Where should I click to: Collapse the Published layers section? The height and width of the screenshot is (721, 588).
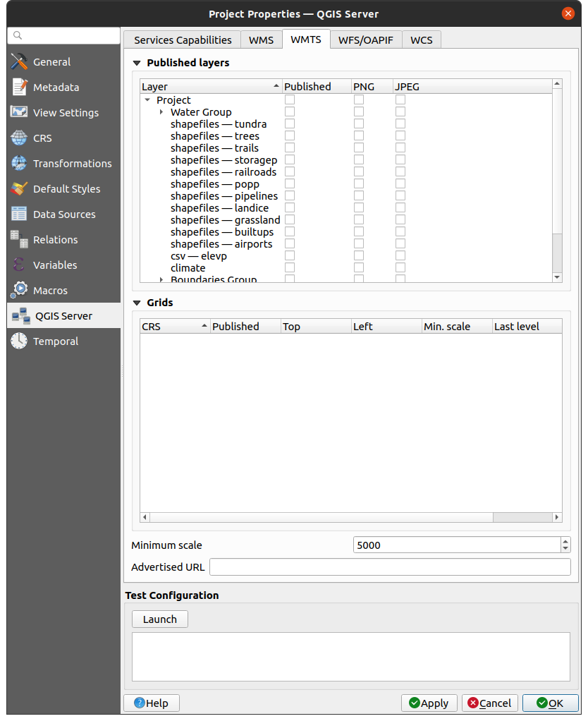[x=137, y=63]
